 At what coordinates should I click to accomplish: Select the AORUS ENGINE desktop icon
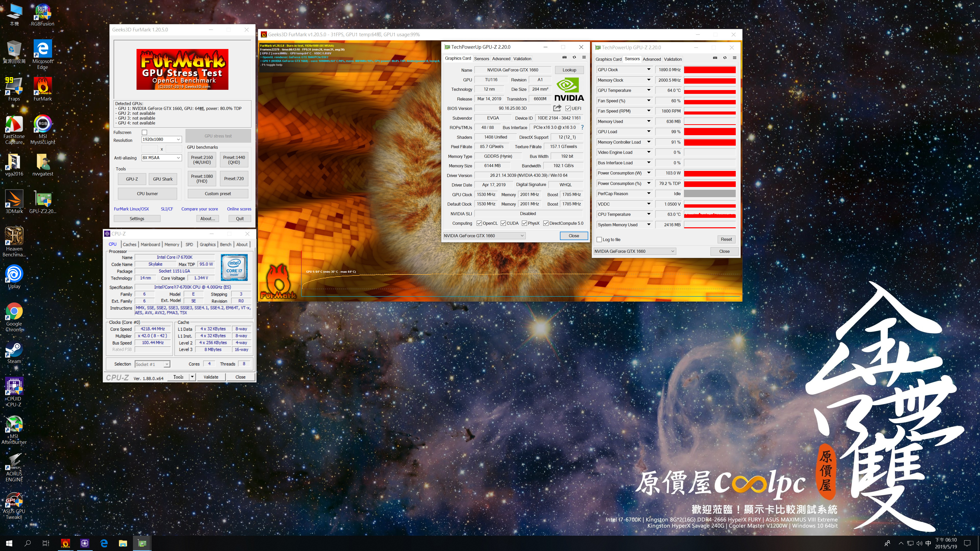[x=14, y=467]
